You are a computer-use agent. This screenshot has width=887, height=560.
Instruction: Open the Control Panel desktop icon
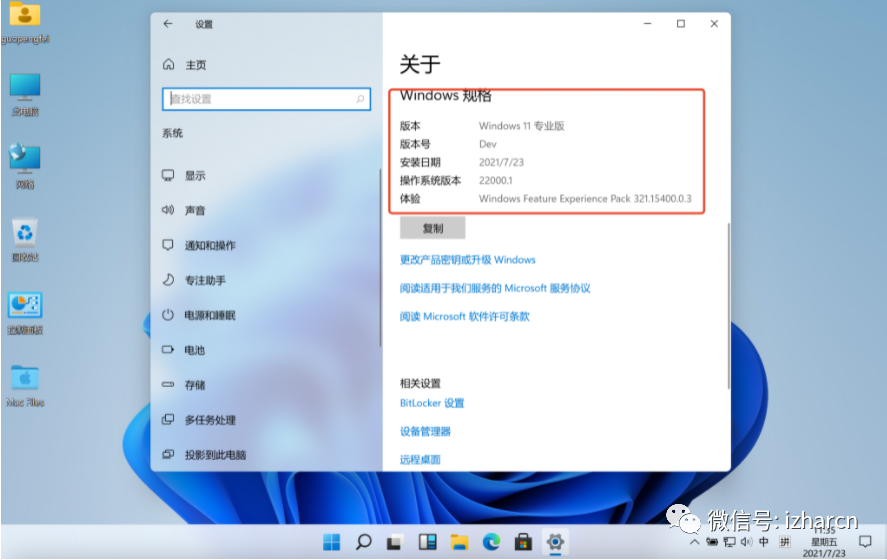(25, 313)
